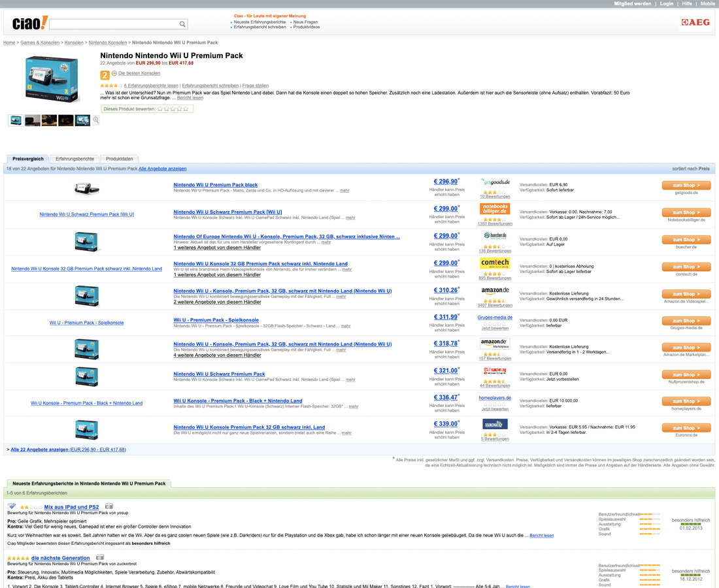This screenshot has width=719, height=588.
Task: Open Mitglied werden in top bar
Action: pyautogui.click(x=632, y=4)
